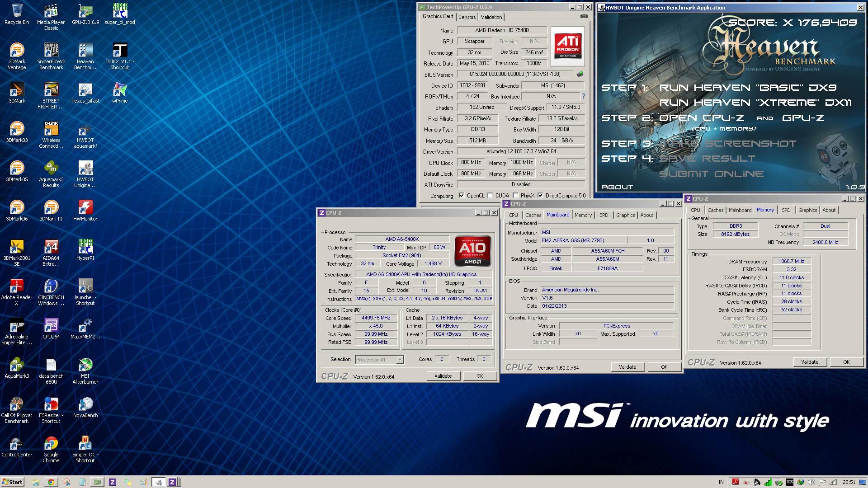The image size is (868, 488).
Task: Open HWMonitor desktop shortcut
Action: pos(85,211)
